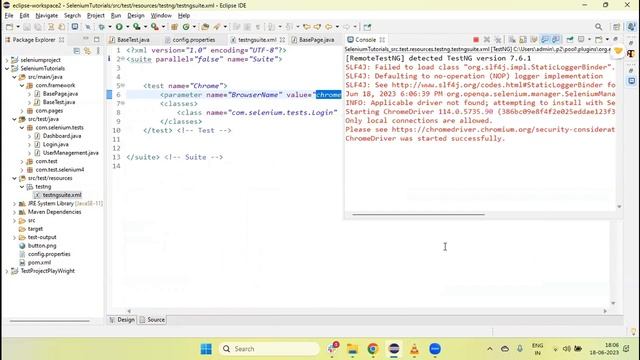Click Remove All Terminated Launches icon
This screenshot has height=360, width=640.
(x=498, y=40)
